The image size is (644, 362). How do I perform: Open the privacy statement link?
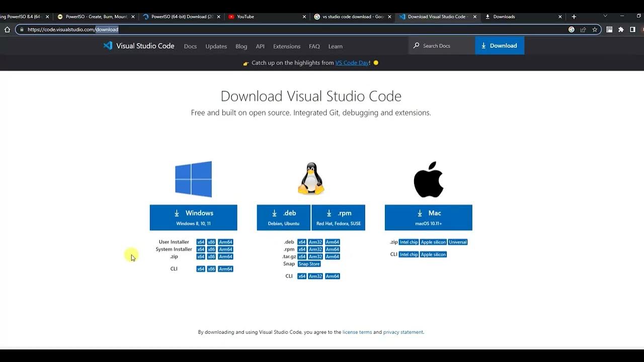pyautogui.click(x=403, y=332)
